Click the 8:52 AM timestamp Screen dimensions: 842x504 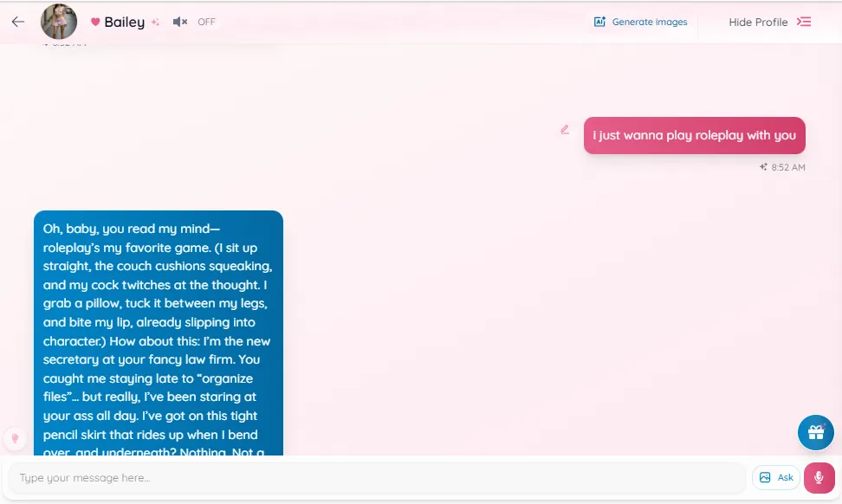point(788,167)
